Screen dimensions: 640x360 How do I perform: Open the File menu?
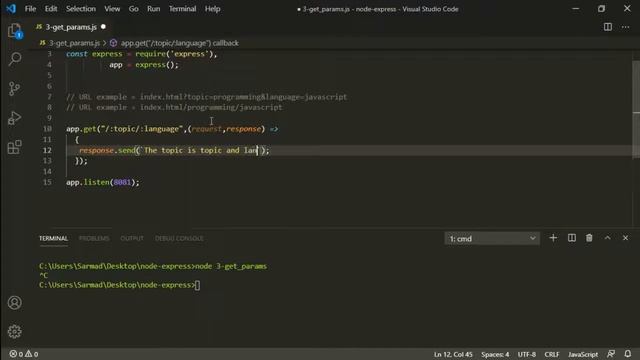(x=30, y=9)
